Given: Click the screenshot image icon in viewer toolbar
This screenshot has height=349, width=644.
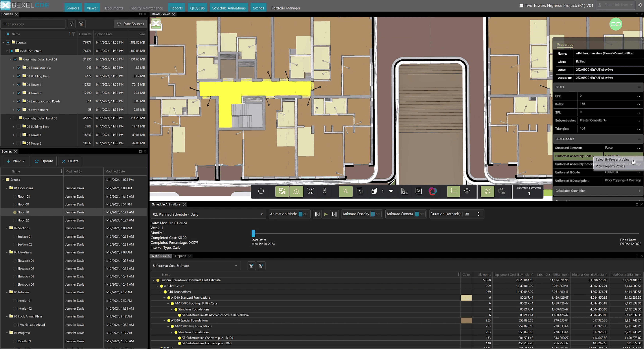Looking at the screenshot, I should point(419,191).
